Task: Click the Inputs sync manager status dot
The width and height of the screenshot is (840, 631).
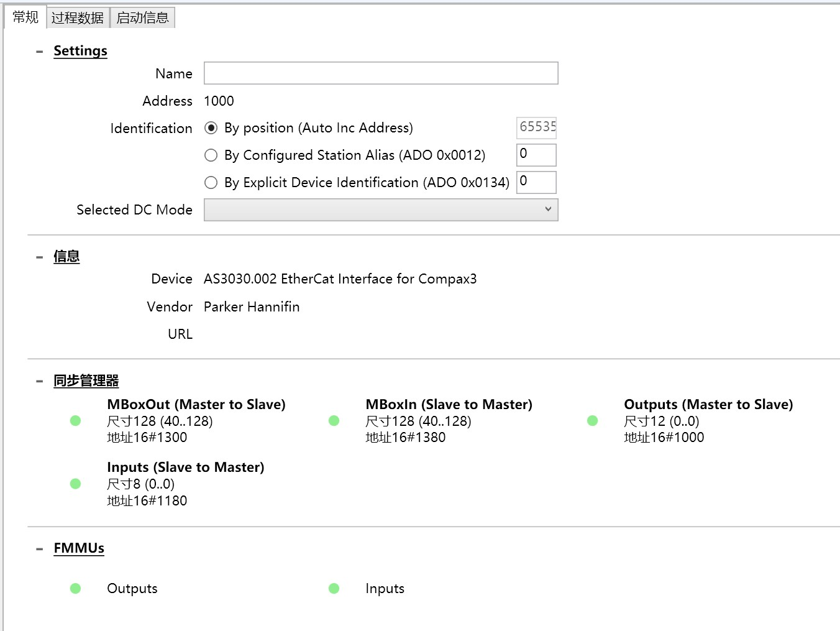Action: coord(76,484)
